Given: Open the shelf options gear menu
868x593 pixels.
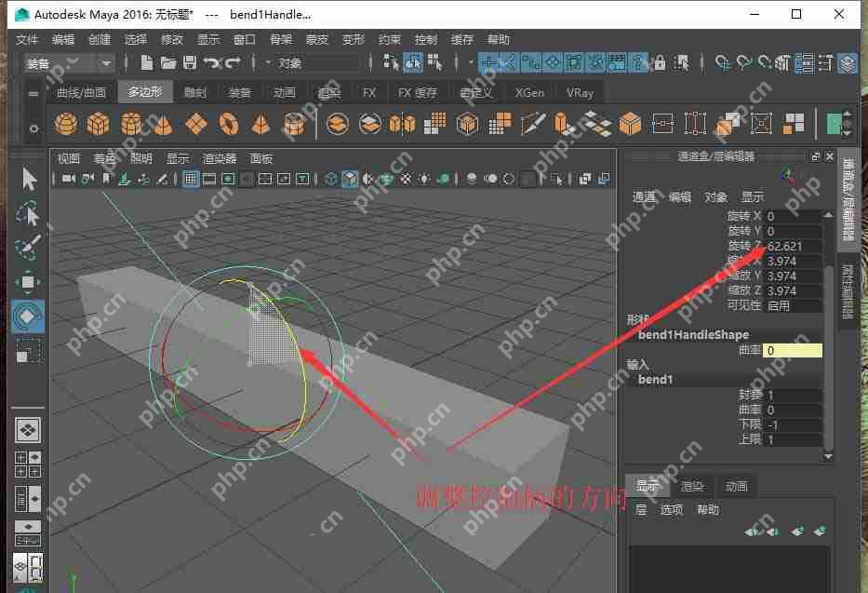Looking at the screenshot, I should pyautogui.click(x=33, y=128).
